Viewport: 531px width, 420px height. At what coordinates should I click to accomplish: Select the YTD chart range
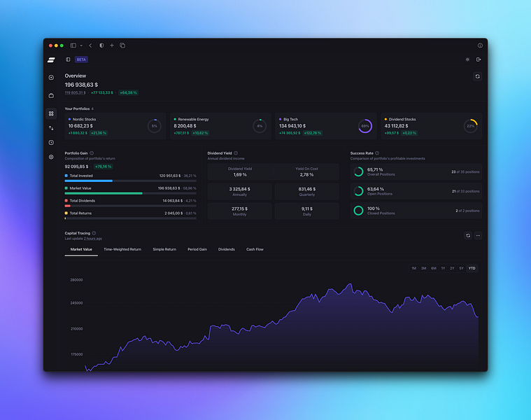coord(472,268)
